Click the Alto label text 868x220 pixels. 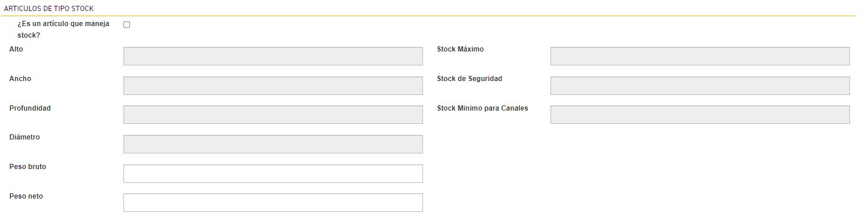click(16, 49)
